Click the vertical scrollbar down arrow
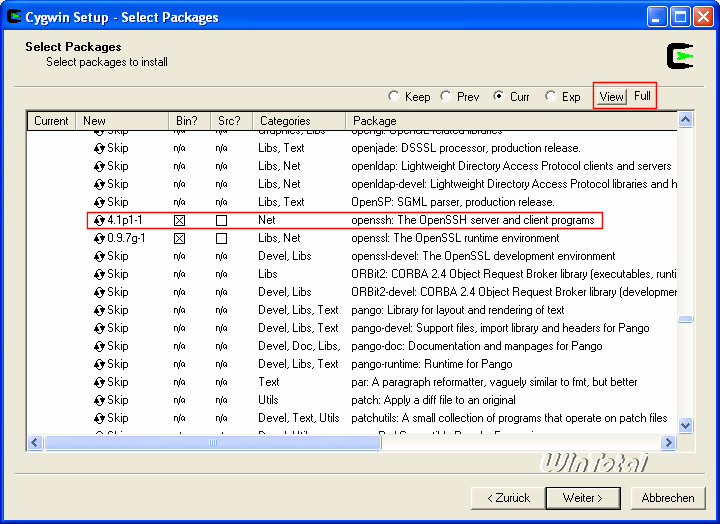 pos(685,425)
